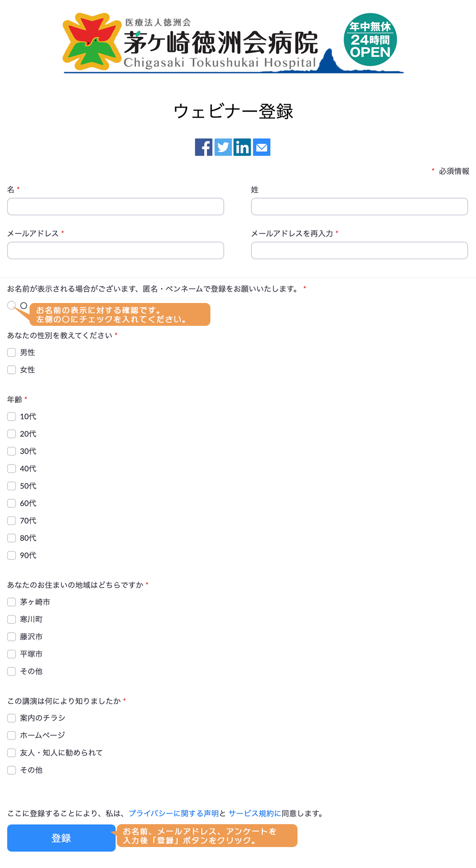Check the 案内のチラシ option

point(12,718)
